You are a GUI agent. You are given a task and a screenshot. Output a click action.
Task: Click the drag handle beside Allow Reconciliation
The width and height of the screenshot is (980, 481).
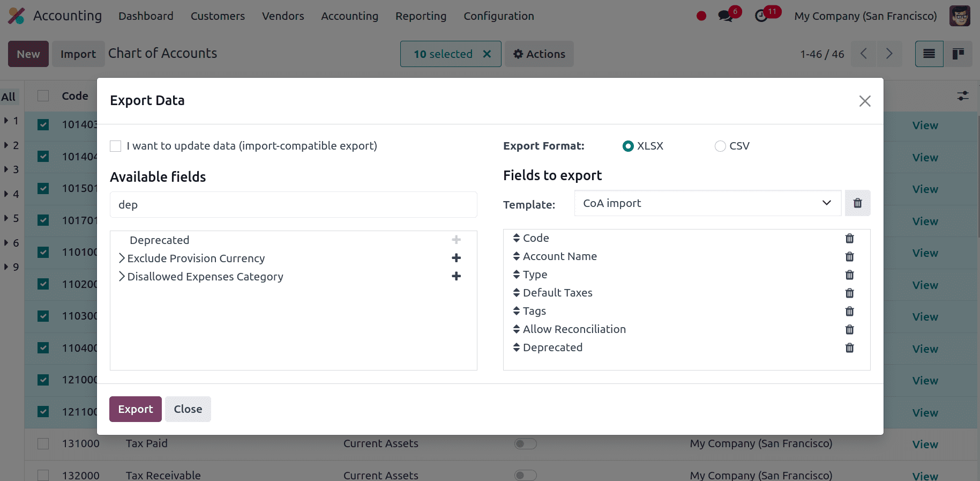[x=516, y=329]
